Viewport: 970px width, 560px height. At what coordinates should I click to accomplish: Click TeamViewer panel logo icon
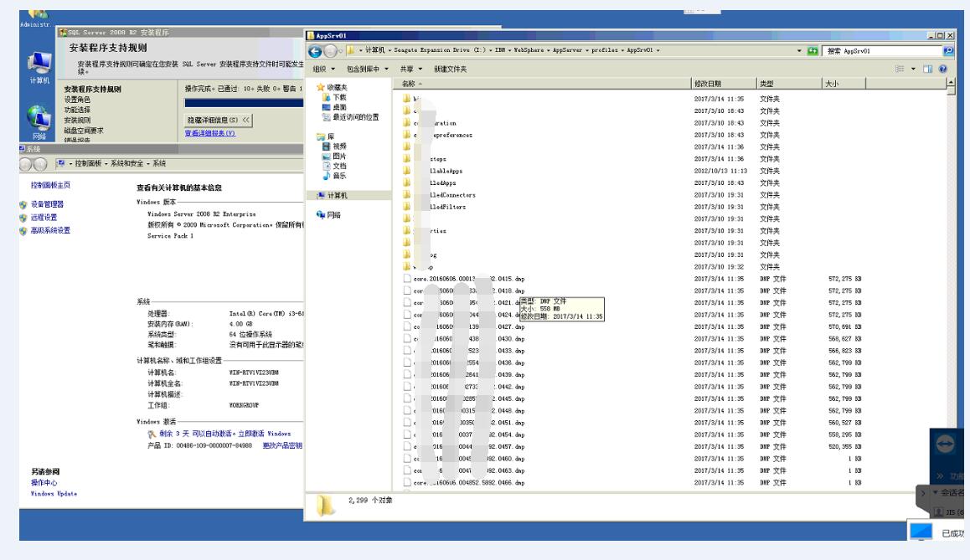[x=945, y=444]
